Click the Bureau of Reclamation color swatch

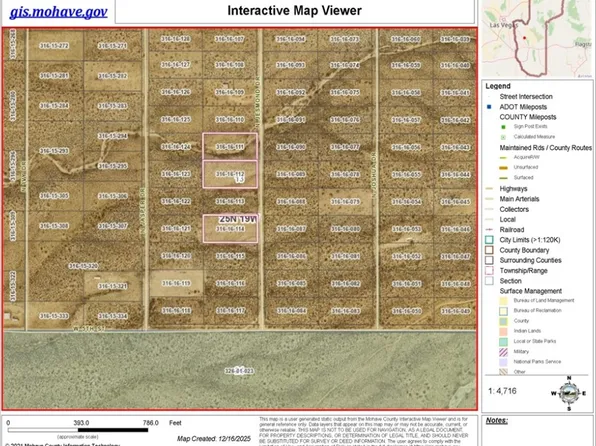[x=503, y=311]
